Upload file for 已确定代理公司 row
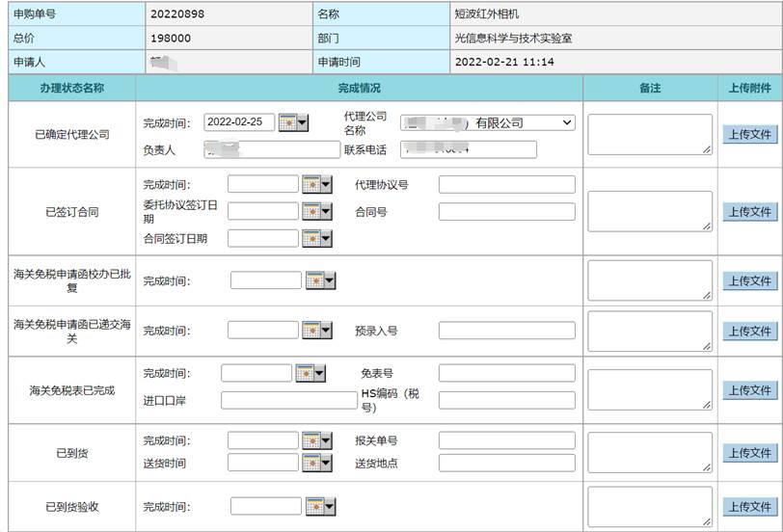Screen dimensions: 783x532 749,134
